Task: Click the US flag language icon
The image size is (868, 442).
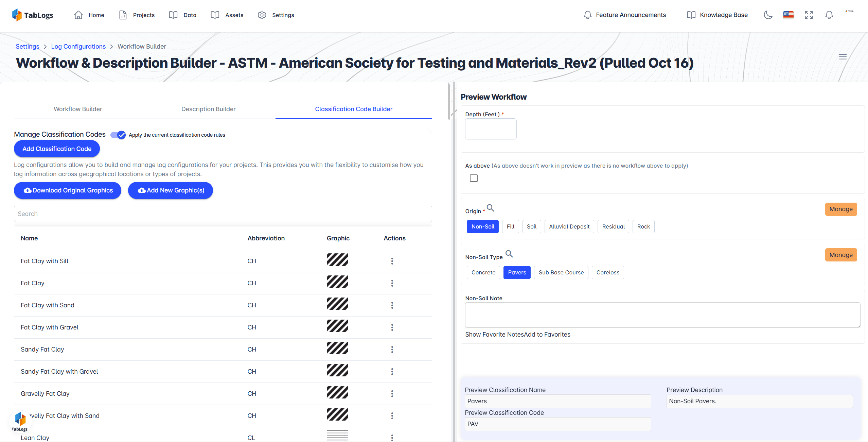Action: pos(788,15)
